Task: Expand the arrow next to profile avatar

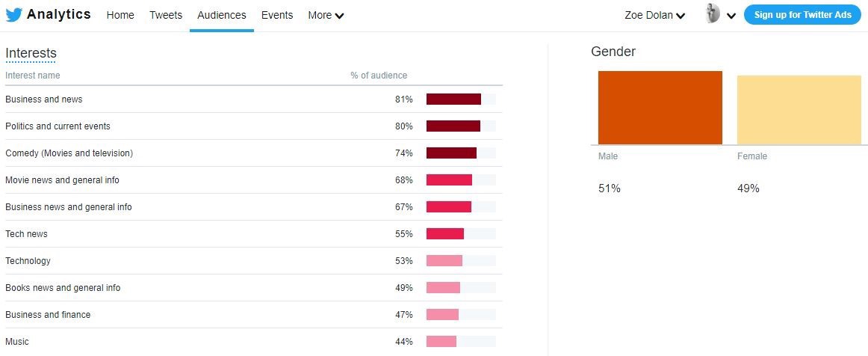Action: click(x=731, y=16)
